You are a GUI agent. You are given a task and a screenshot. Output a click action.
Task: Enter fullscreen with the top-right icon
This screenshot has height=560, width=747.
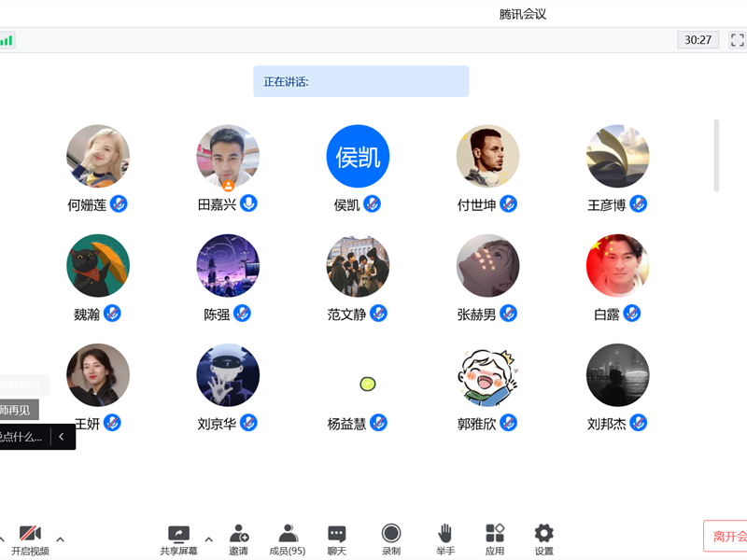click(737, 41)
